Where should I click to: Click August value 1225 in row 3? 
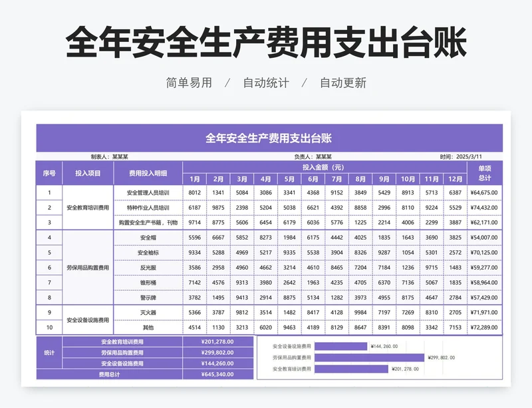[x=360, y=222]
